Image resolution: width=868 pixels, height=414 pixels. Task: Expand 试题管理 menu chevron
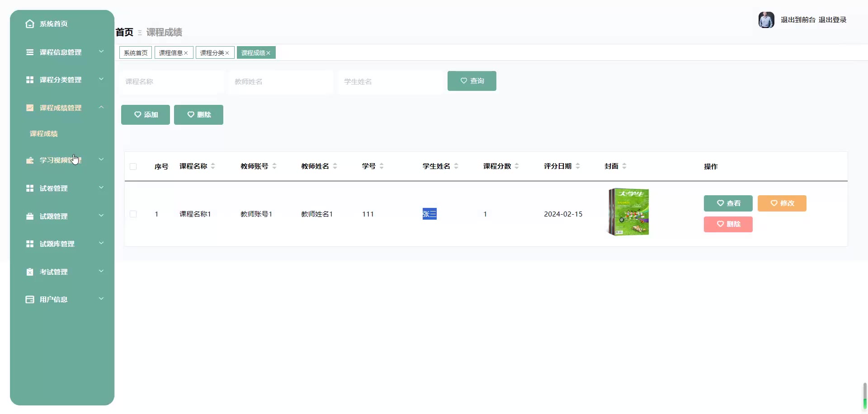pos(101,216)
